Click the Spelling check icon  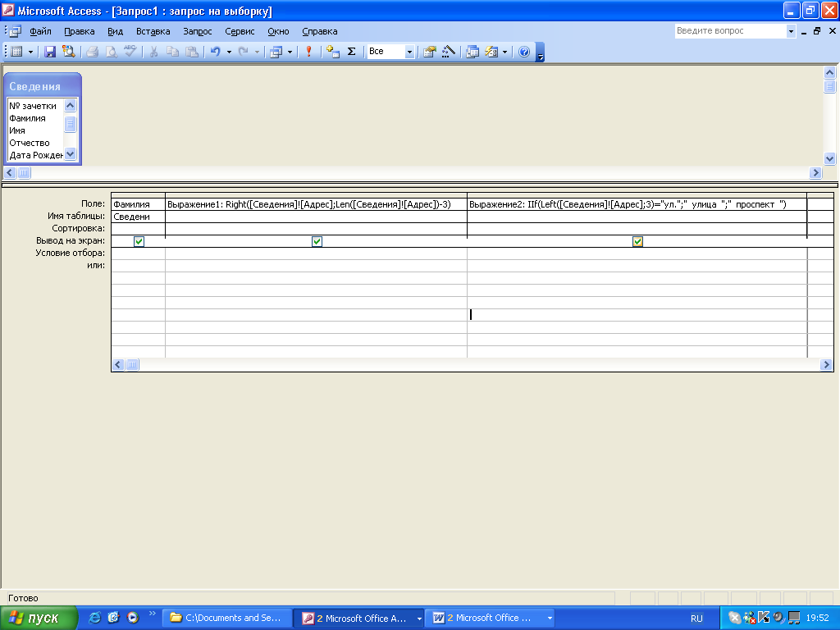(130, 52)
